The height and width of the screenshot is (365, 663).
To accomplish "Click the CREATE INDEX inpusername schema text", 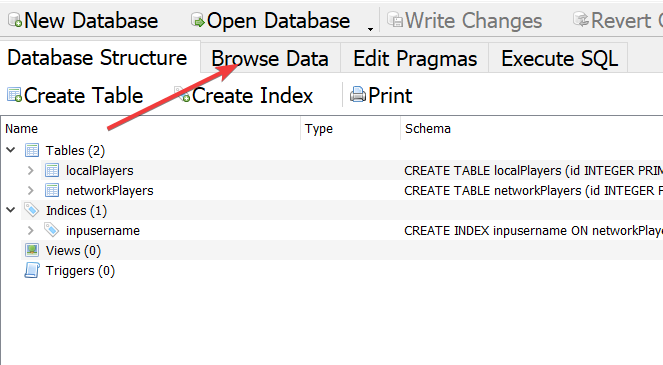I will click(x=533, y=231).
